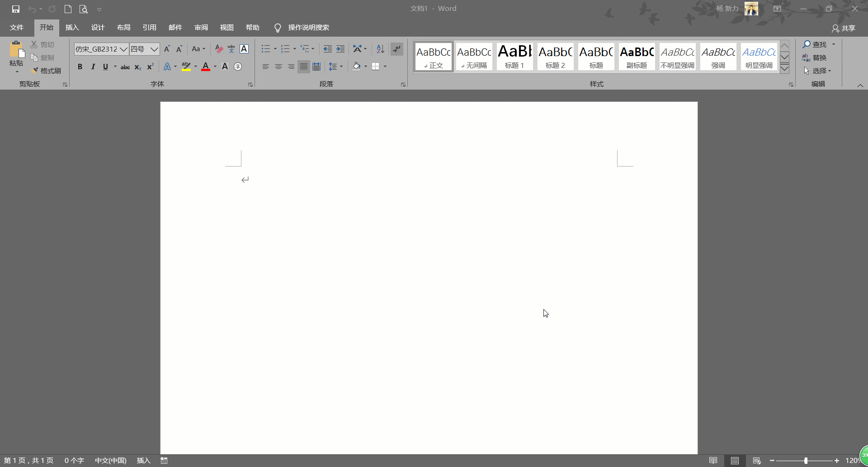868x467 pixels.
Task: Click 中文(中国) language in status bar
Action: pyautogui.click(x=111, y=460)
